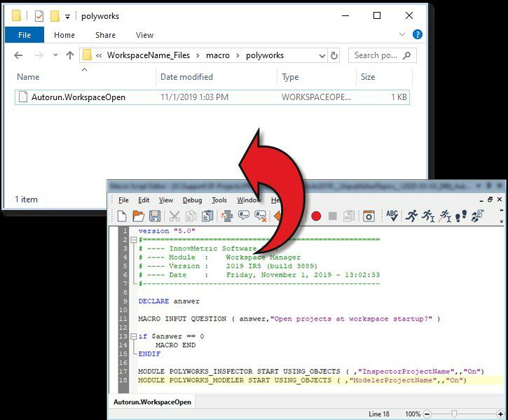Refresh the polyworks folder view
The height and width of the screenshot is (420, 508).
[x=334, y=56]
